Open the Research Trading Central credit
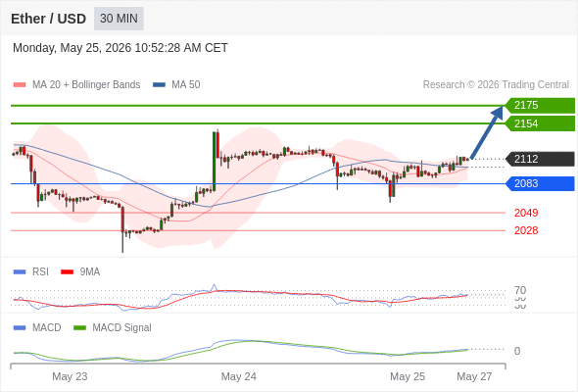Viewport: 578px width, 392px height. [496, 85]
